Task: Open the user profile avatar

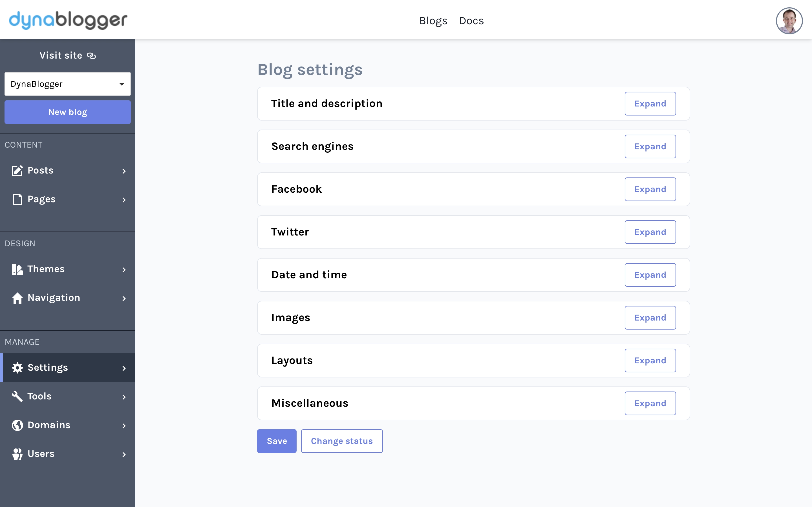Action: point(789,21)
